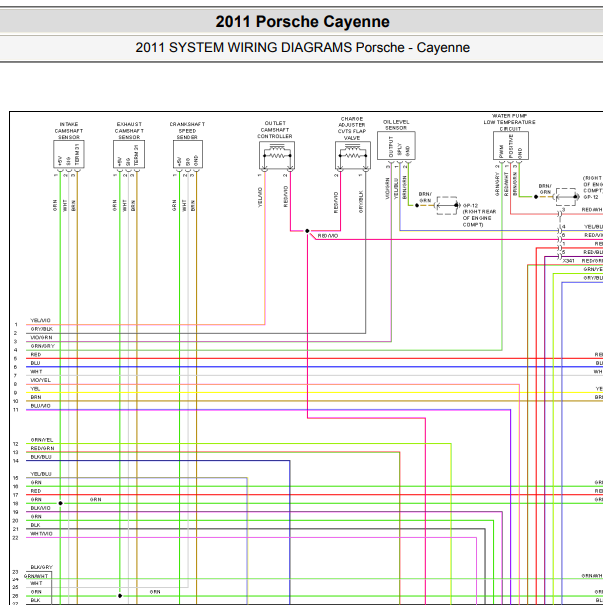
Task: Click the 'BLK' wire label at row 21
Action: pyautogui.click(x=35, y=525)
